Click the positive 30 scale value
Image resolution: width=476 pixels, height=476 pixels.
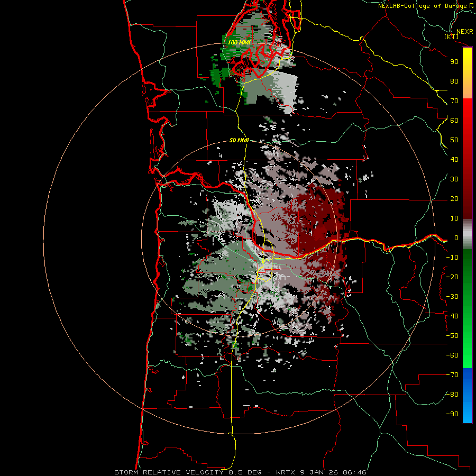coord(454,179)
